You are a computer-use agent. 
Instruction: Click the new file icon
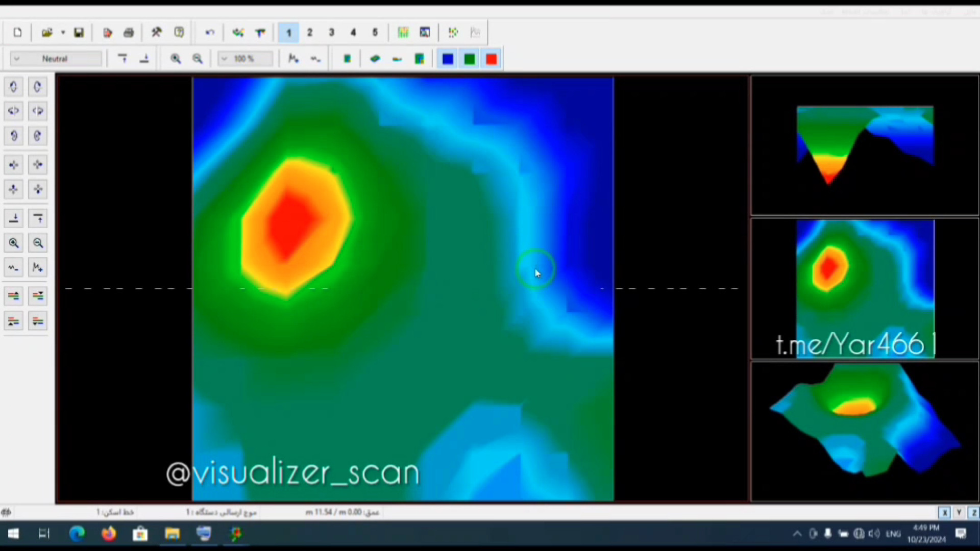[17, 33]
